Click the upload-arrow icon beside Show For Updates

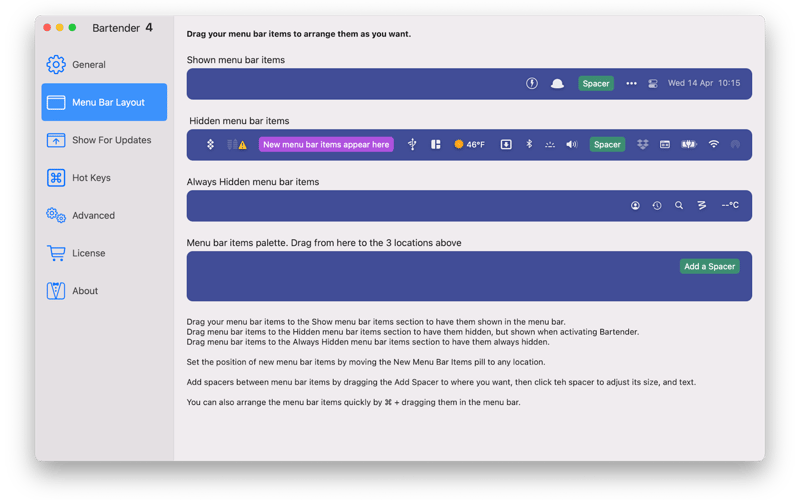pos(56,140)
